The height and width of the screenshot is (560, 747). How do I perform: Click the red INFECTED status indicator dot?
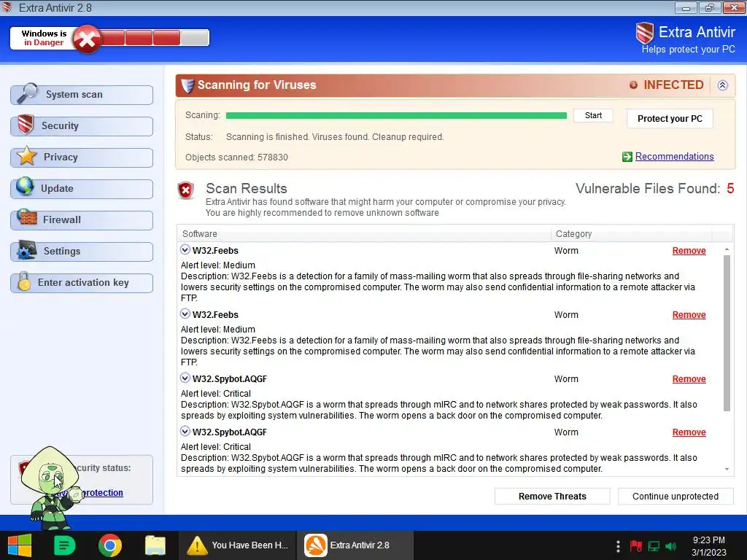pos(633,85)
